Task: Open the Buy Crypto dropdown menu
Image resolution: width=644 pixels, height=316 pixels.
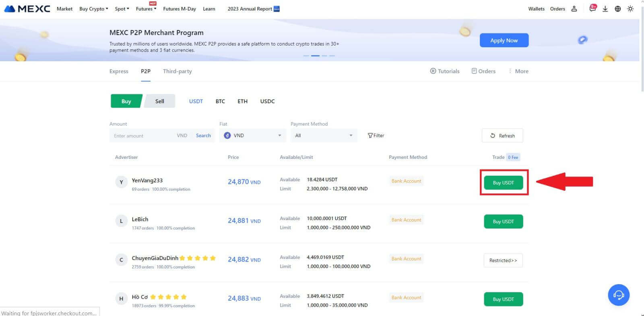Action: [93, 9]
